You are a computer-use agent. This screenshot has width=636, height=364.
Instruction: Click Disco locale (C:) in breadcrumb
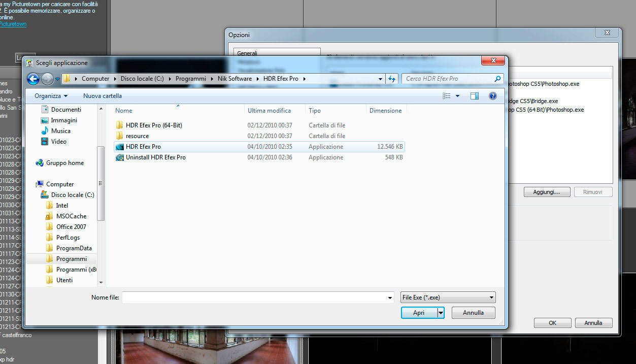(x=142, y=79)
